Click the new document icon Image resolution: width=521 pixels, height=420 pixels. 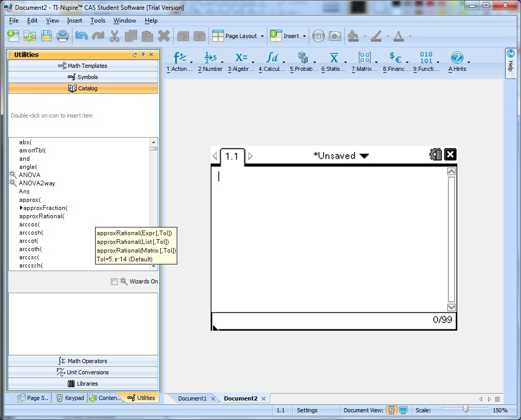[13, 36]
